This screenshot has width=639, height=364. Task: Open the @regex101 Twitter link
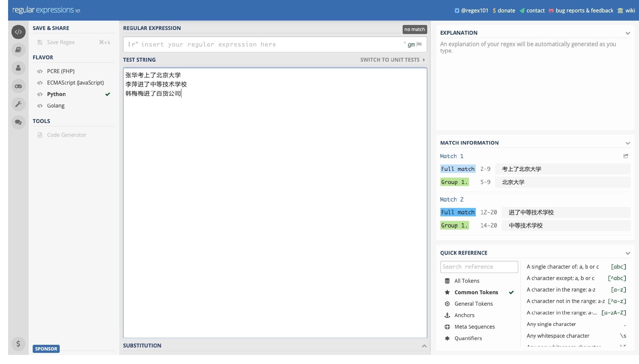[x=474, y=10]
